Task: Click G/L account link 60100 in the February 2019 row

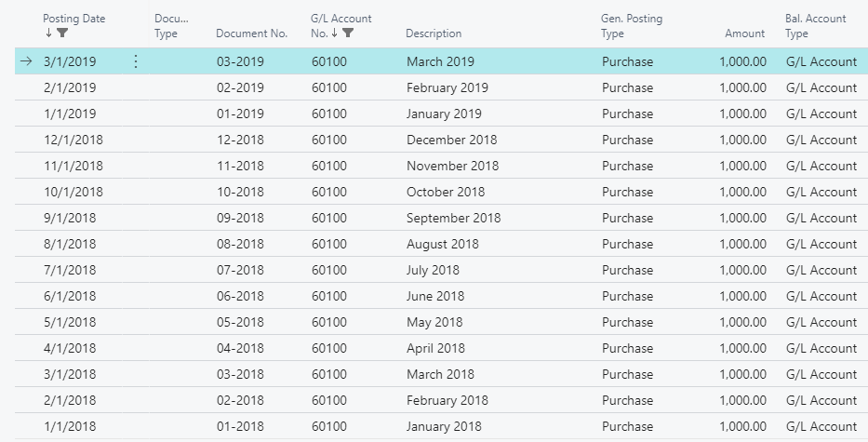Action: (329, 87)
